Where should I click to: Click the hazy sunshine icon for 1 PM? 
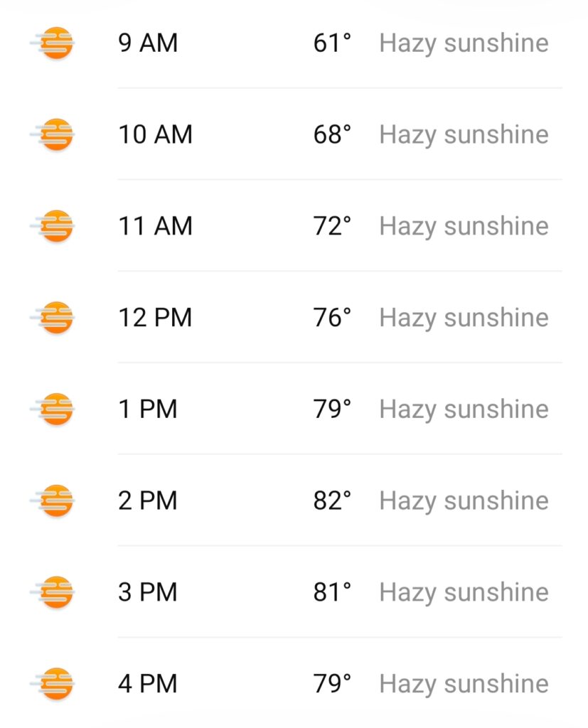click(55, 409)
